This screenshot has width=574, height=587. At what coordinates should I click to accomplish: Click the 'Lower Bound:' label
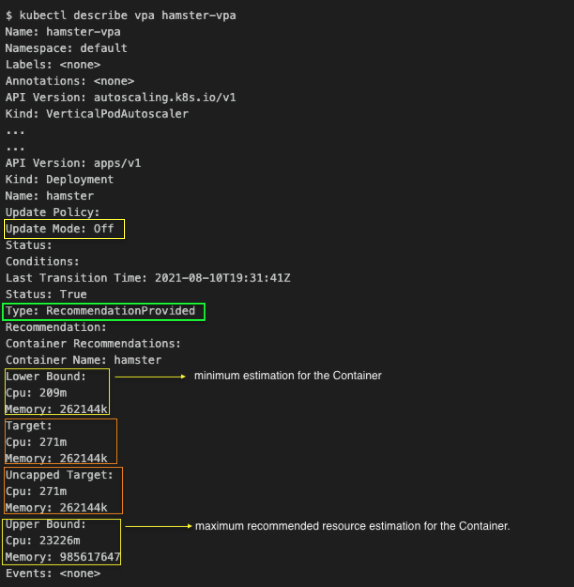pos(46,376)
